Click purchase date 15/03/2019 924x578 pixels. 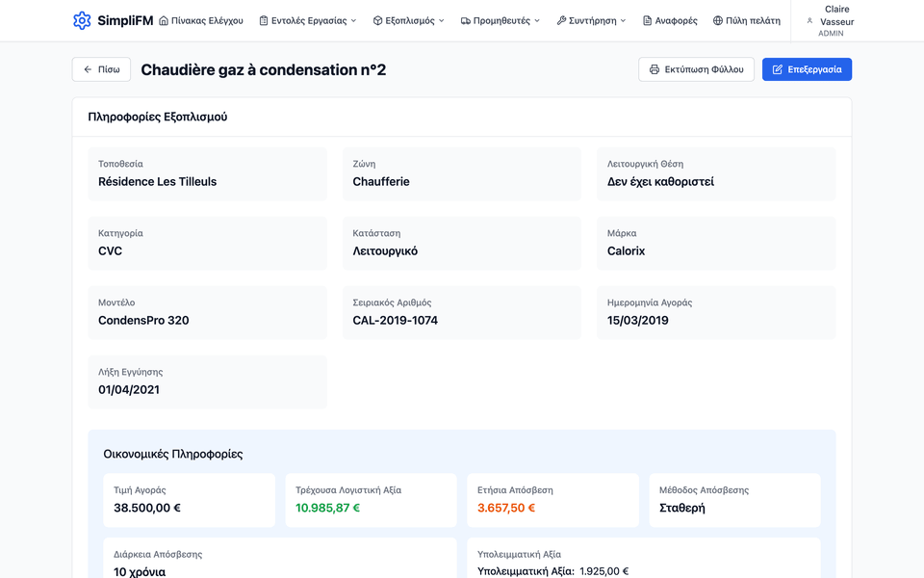coord(637,320)
